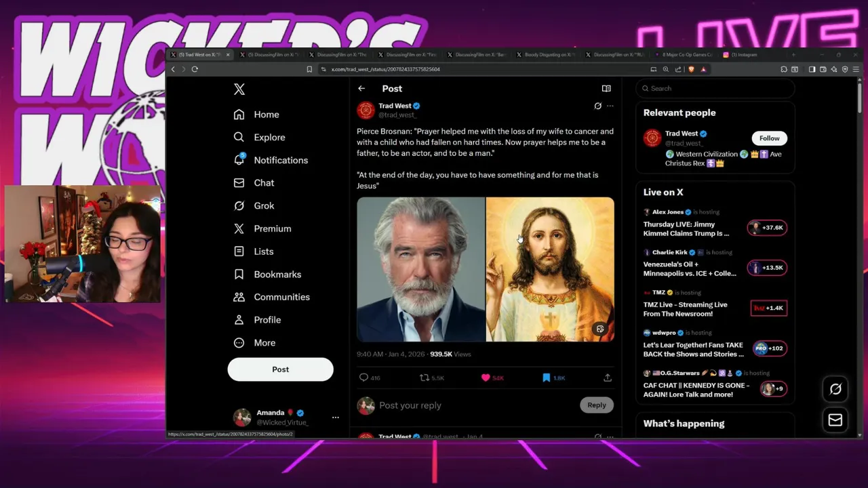Image resolution: width=868 pixels, height=488 pixels.
Task: Click the image edit icon on photo
Action: pos(600,329)
